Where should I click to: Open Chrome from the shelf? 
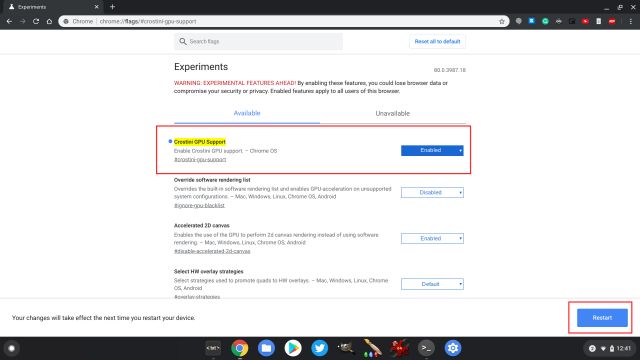pyautogui.click(x=240, y=348)
